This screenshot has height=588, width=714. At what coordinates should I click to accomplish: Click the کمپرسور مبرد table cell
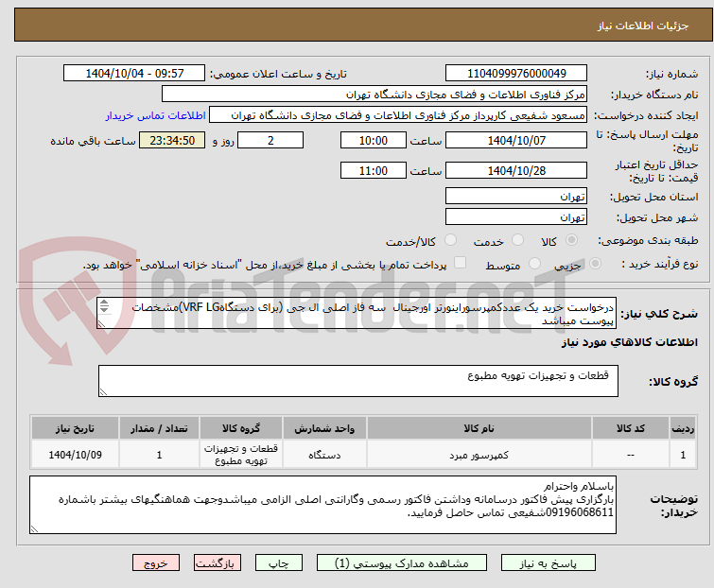click(x=479, y=455)
